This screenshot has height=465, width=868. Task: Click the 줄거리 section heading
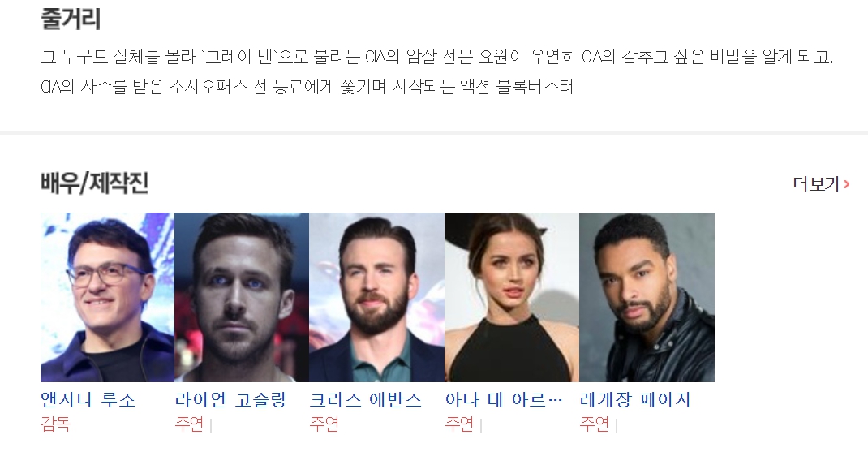point(71,19)
